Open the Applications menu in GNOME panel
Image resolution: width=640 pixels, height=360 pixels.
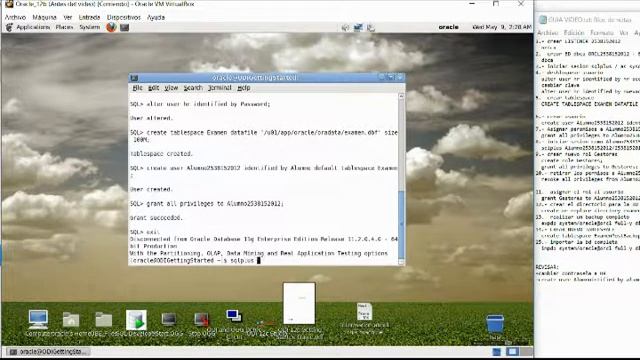point(33,27)
